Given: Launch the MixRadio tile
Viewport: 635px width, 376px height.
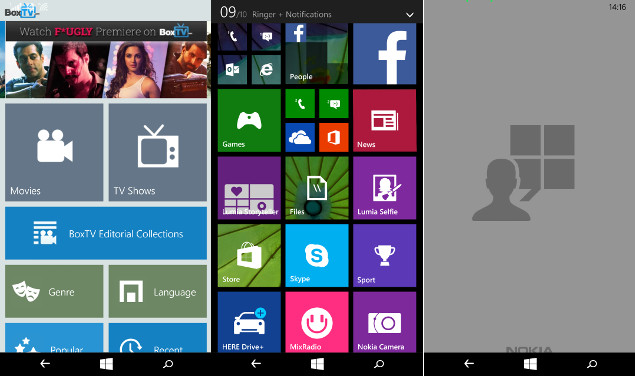Looking at the screenshot, I should click(x=317, y=322).
